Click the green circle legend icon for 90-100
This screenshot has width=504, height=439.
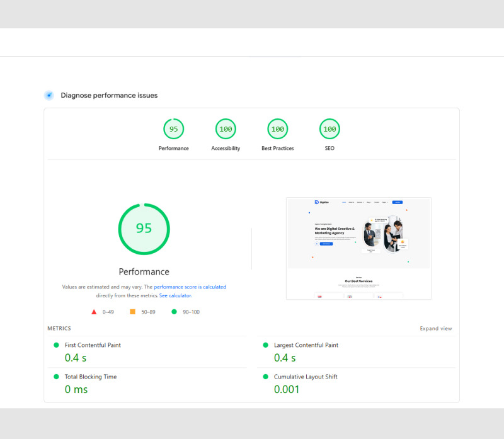click(x=174, y=312)
